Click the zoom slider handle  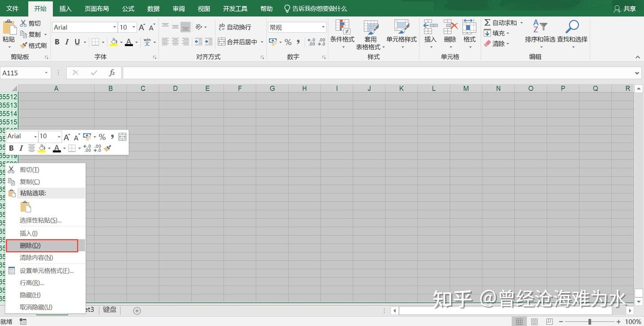point(590,322)
